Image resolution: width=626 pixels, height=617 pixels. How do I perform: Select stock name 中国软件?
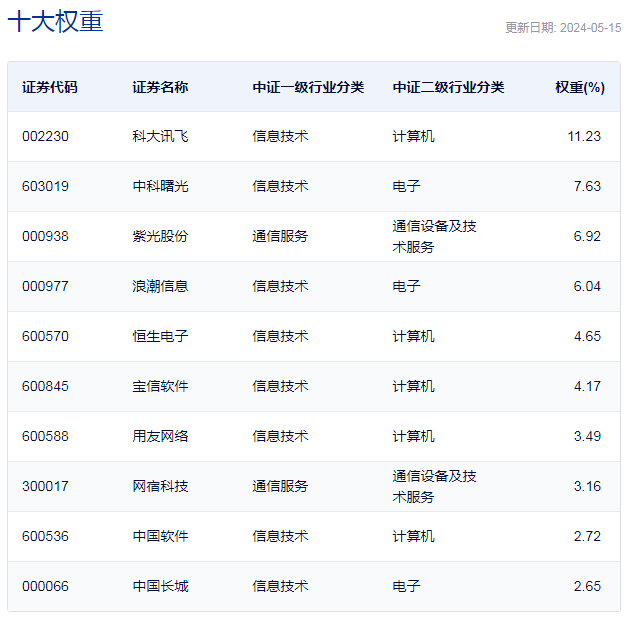(160, 536)
